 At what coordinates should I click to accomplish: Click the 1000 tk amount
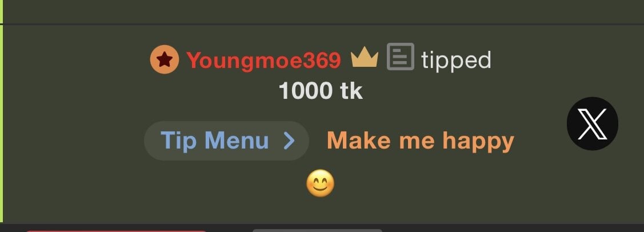coord(321,91)
